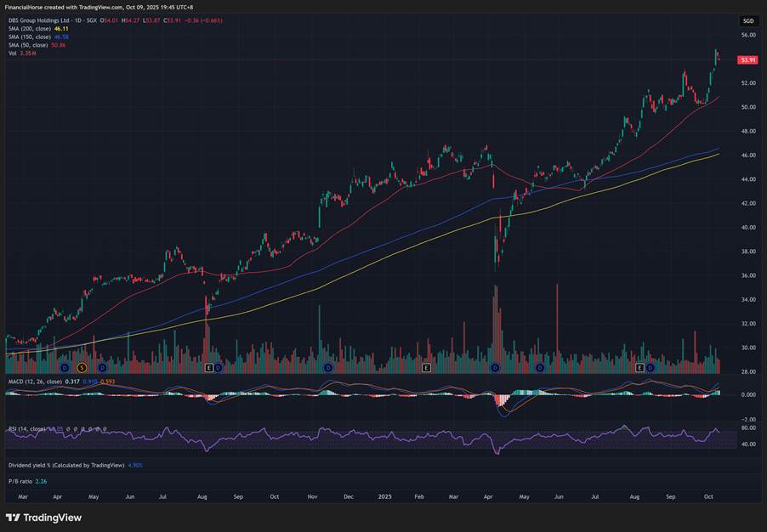Select the SMA (150, close) indicator legend
Viewport: 767px width, 532px height.
(x=29, y=37)
